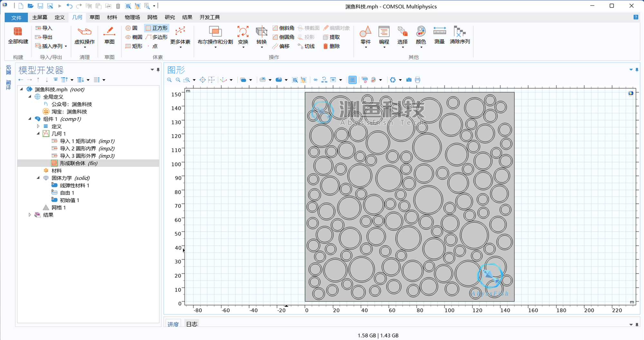Zoom out on the graphics view
Viewport: 644px width, 340px height.
click(x=178, y=80)
